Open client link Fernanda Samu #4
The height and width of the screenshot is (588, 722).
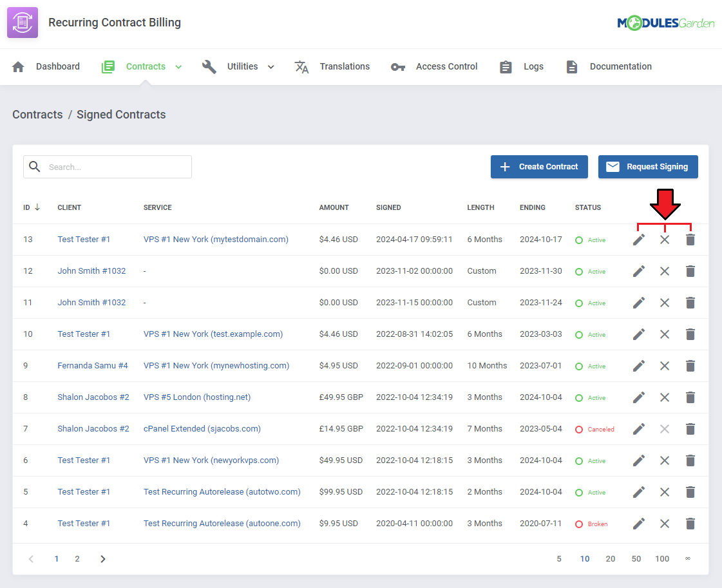coord(93,366)
